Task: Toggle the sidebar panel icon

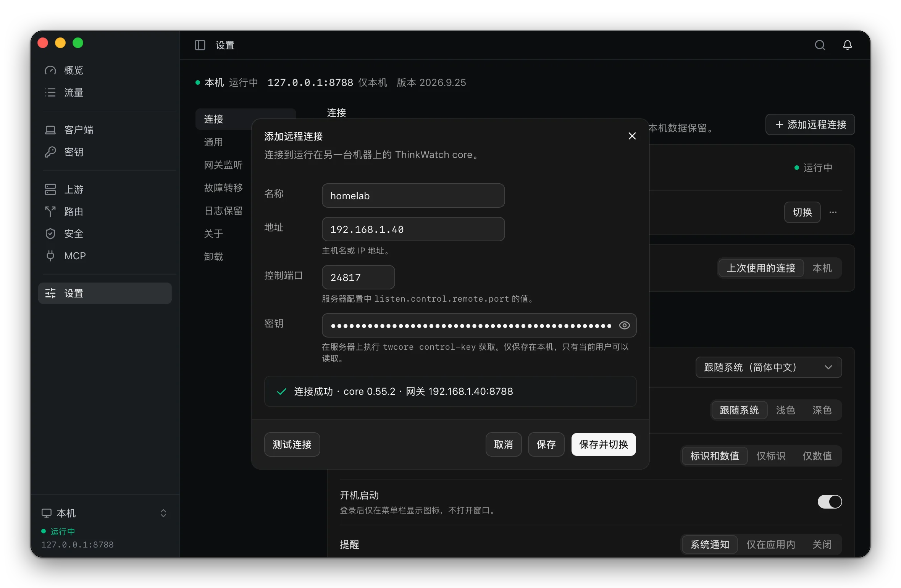Action: point(200,45)
